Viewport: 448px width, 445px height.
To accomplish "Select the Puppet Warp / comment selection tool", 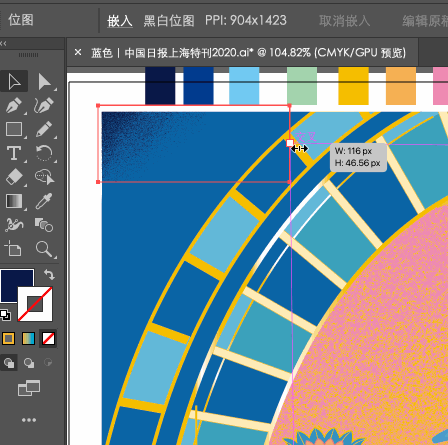I will click(44, 177).
